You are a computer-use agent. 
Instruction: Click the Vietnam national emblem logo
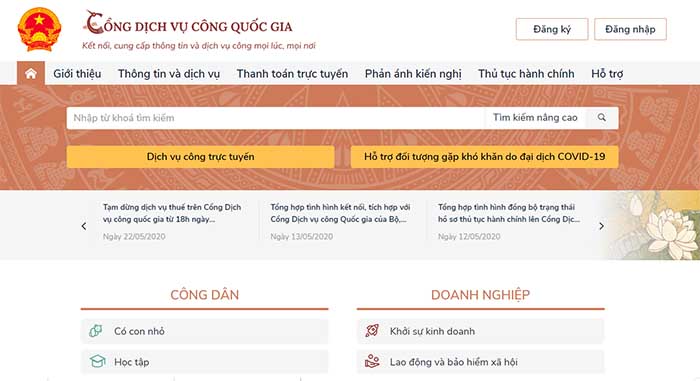[39, 30]
